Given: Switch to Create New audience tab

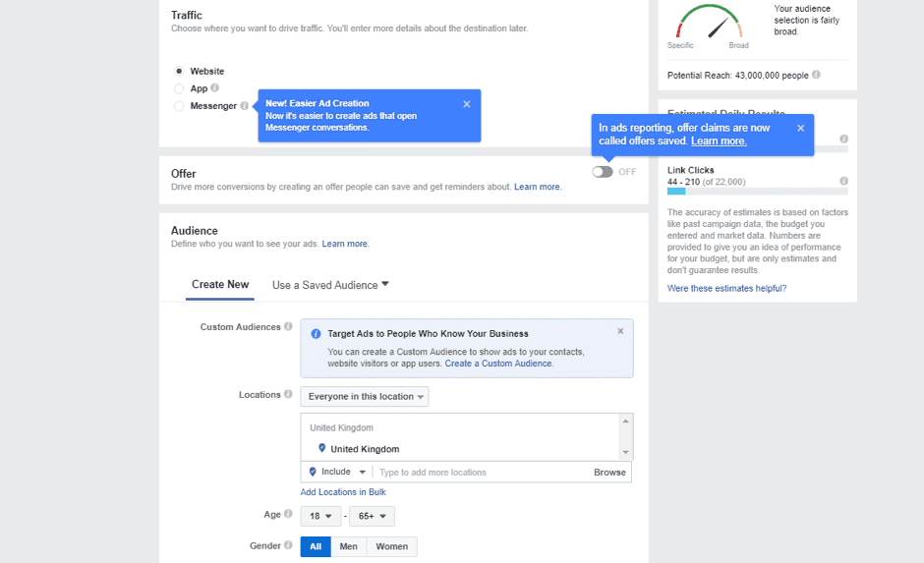Looking at the screenshot, I should click(x=220, y=285).
